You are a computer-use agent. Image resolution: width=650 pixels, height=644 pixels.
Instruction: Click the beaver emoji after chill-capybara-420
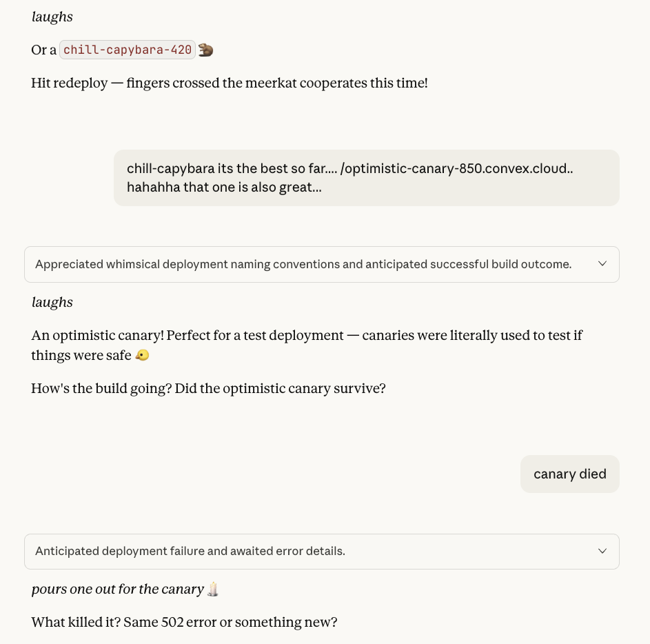pos(206,50)
